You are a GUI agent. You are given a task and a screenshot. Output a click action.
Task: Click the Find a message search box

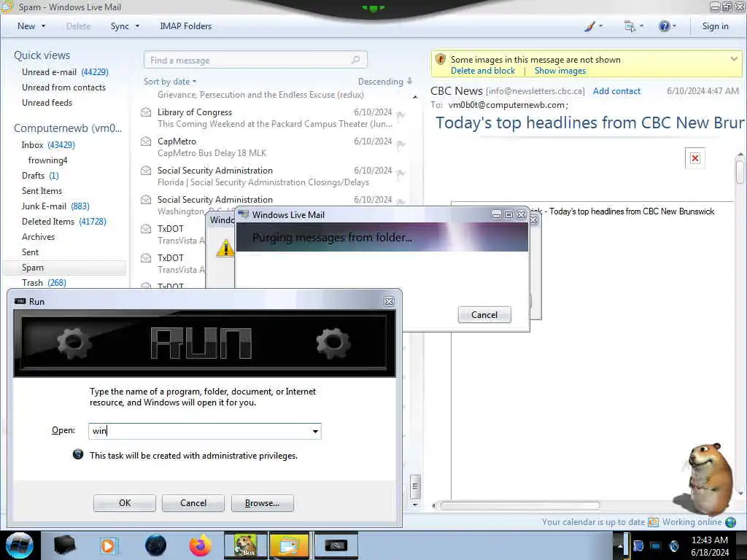point(255,60)
